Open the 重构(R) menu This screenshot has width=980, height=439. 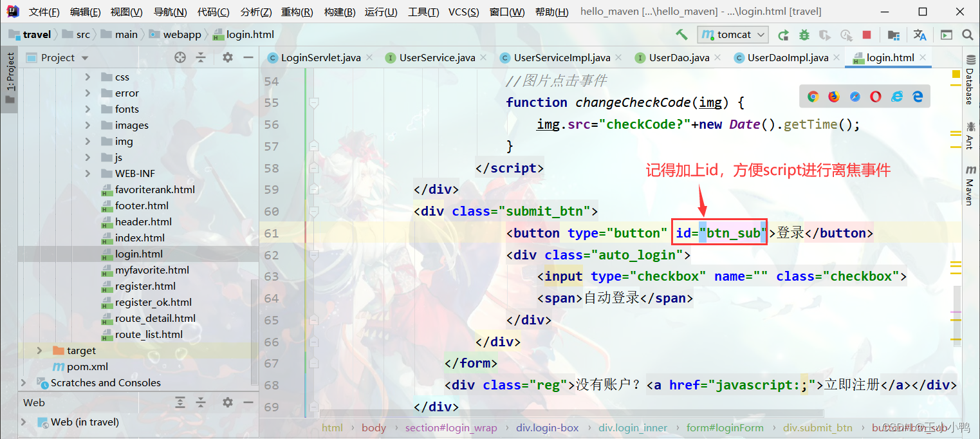[297, 12]
